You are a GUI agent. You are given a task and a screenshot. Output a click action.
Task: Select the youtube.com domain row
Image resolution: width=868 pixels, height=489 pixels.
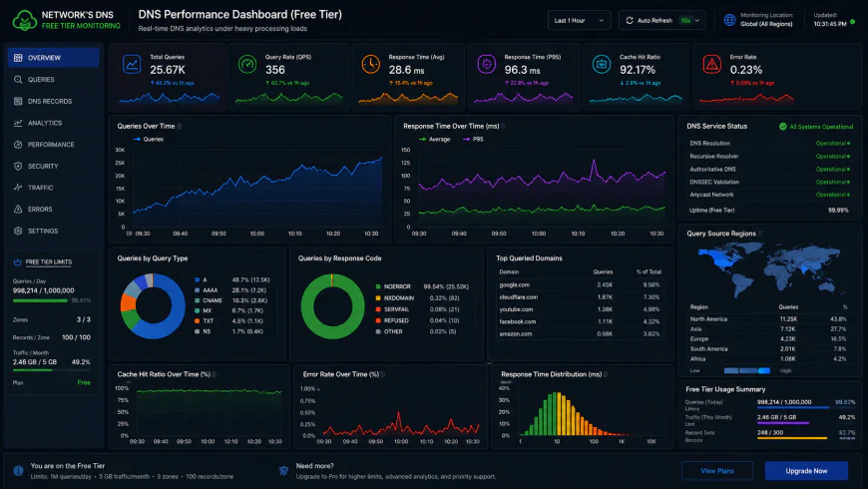(x=580, y=309)
